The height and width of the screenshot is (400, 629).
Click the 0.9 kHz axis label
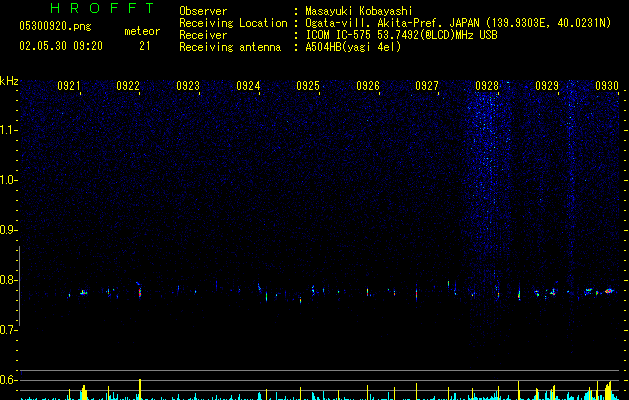tap(8, 230)
